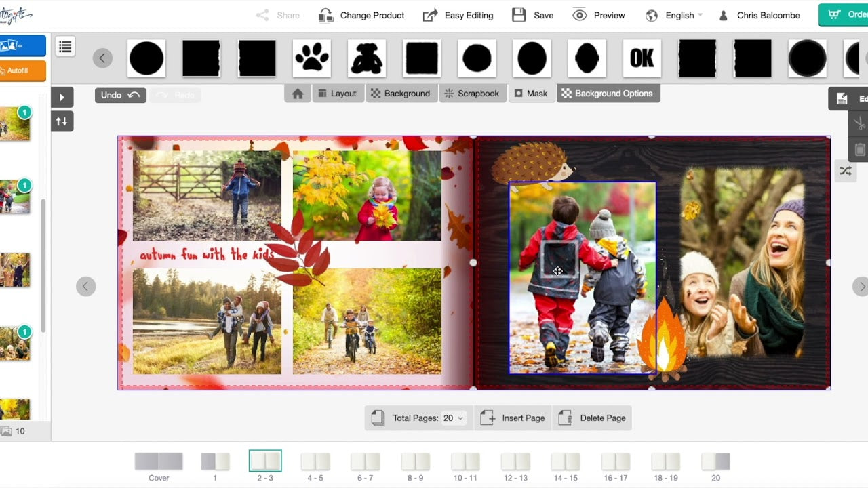Choose the teddy bear mask shape
The image size is (868, 488).
point(367,58)
